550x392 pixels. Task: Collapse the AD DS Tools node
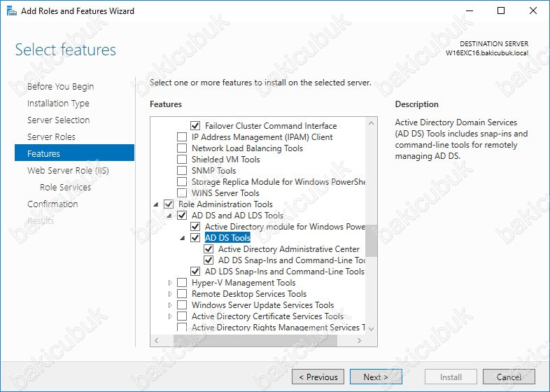pos(183,238)
